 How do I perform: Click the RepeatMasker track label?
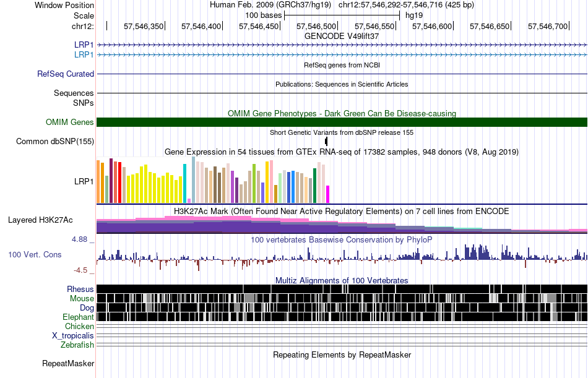coord(68,363)
